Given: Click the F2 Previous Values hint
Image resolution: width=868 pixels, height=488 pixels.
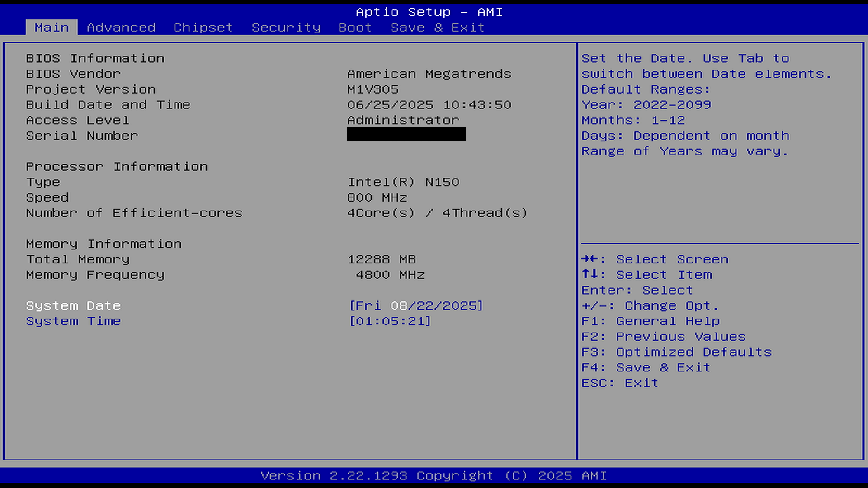Looking at the screenshot, I should coord(663,337).
